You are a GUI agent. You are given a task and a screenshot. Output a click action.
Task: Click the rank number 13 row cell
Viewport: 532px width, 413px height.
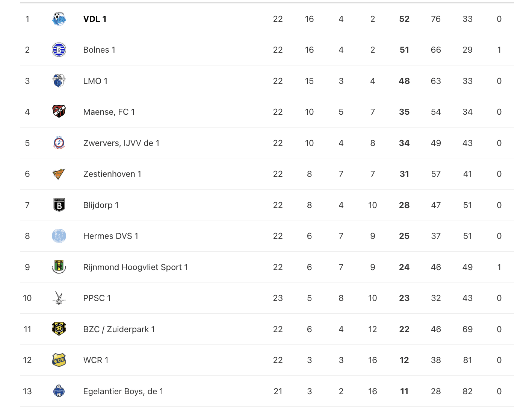pos(27,391)
